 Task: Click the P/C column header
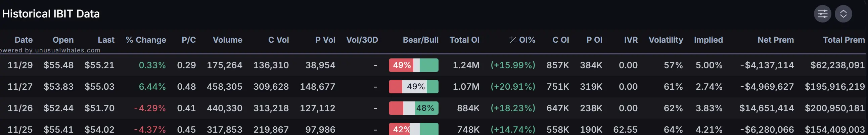pyautogui.click(x=189, y=40)
